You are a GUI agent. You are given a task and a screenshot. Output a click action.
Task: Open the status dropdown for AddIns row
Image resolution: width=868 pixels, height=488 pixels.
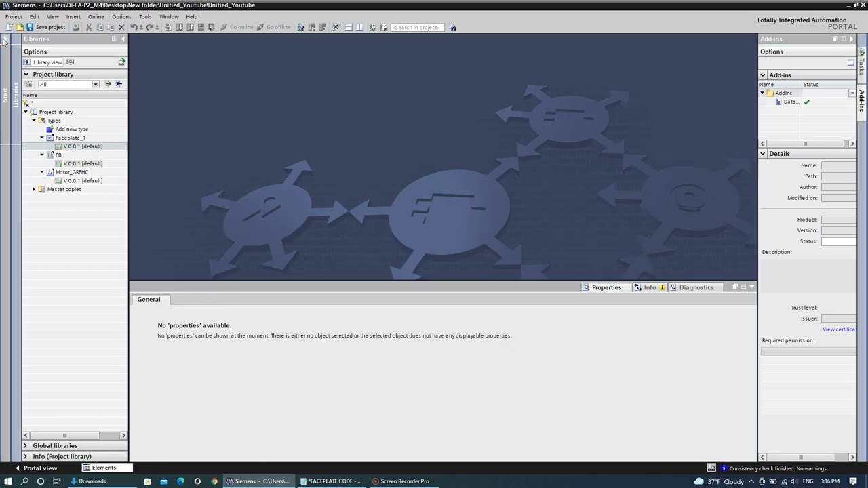coord(852,93)
